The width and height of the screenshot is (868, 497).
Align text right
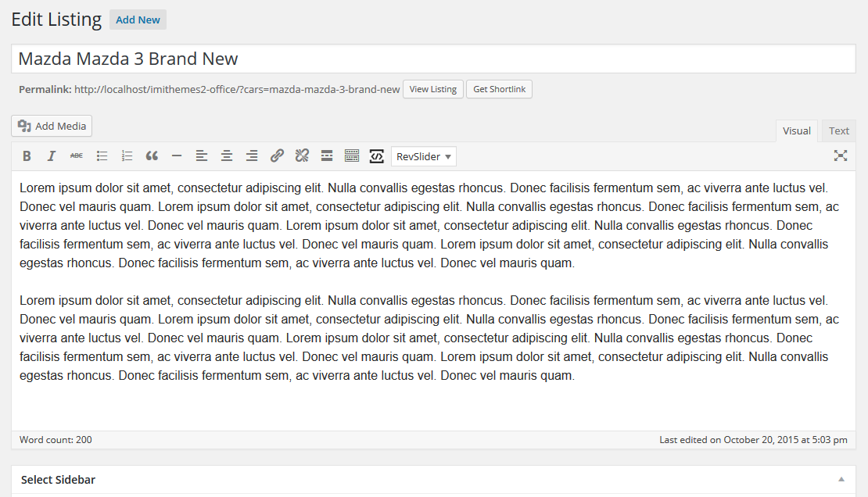pos(252,156)
